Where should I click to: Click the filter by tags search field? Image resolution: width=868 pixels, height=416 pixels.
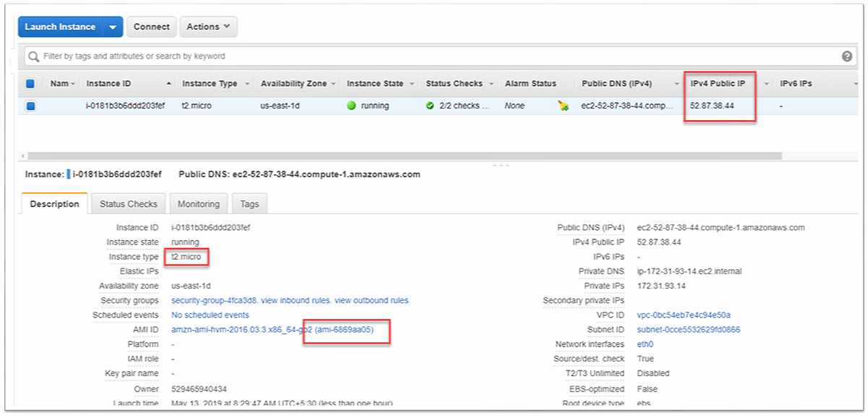click(434, 56)
